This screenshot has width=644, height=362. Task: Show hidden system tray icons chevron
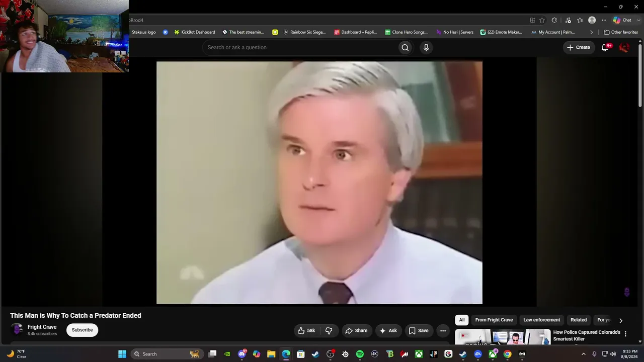[584, 354]
